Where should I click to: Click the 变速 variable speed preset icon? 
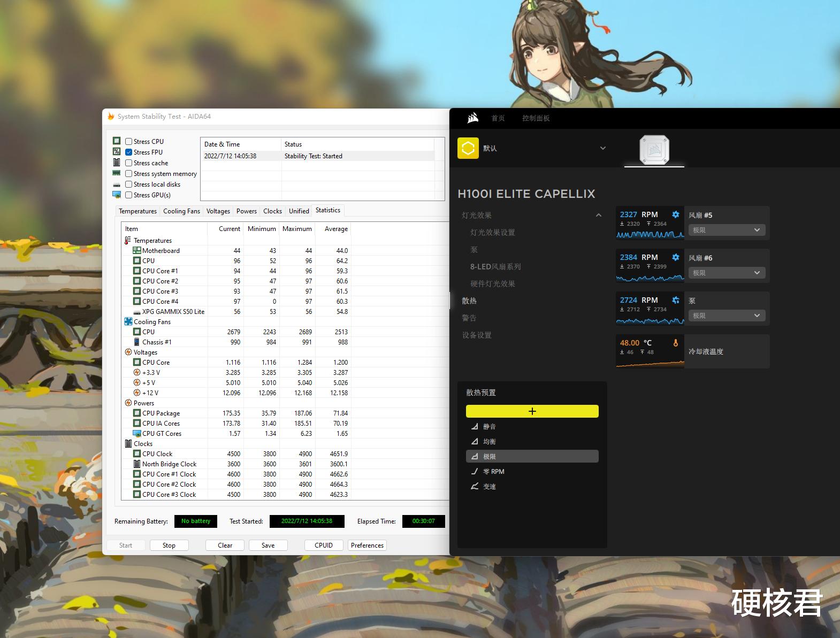pos(474,486)
